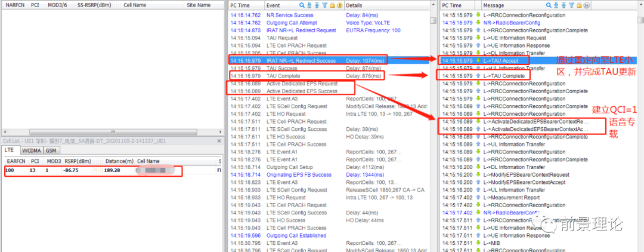644x252 pixels.
Task: Jump to bottom arrow in Event panel header
Action: pos(309,5)
